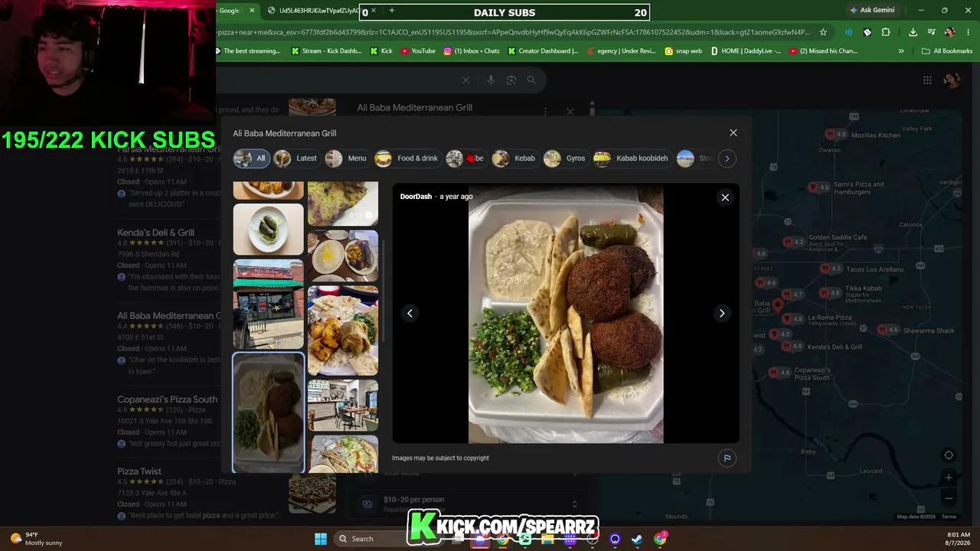The image size is (980, 551).
Task: Open Steam from the taskbar
Action: (637, 539)
